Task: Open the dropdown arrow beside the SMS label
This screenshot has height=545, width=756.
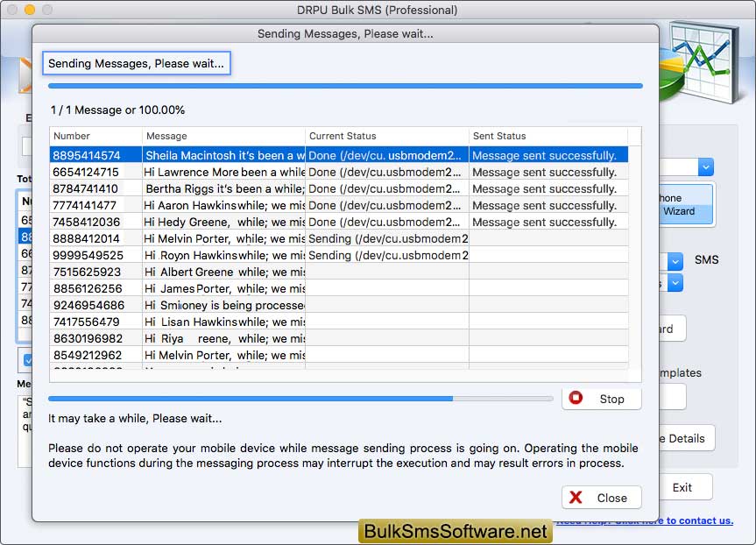Action: point(675,261)
